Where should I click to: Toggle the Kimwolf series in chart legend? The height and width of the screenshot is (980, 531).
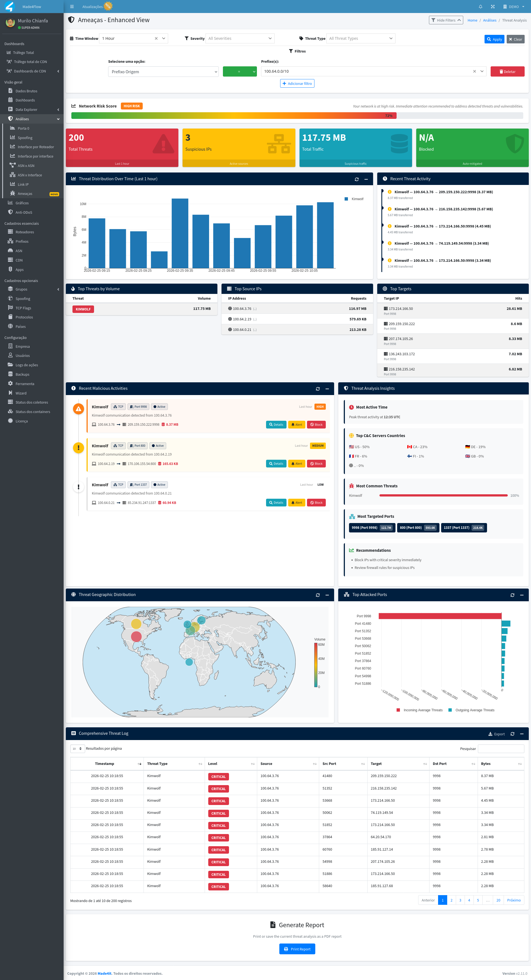pos(354,198)
